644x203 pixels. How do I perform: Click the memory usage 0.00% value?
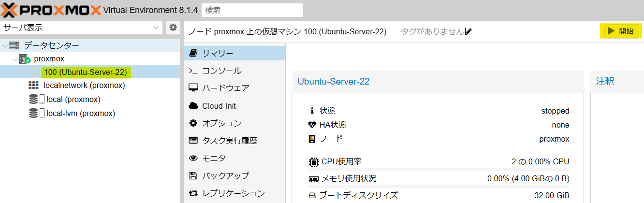528,178
